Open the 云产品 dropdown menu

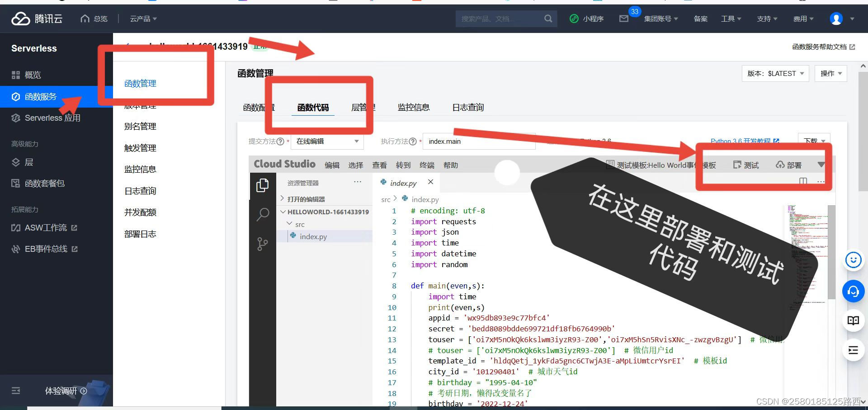[x=143, y=19]
